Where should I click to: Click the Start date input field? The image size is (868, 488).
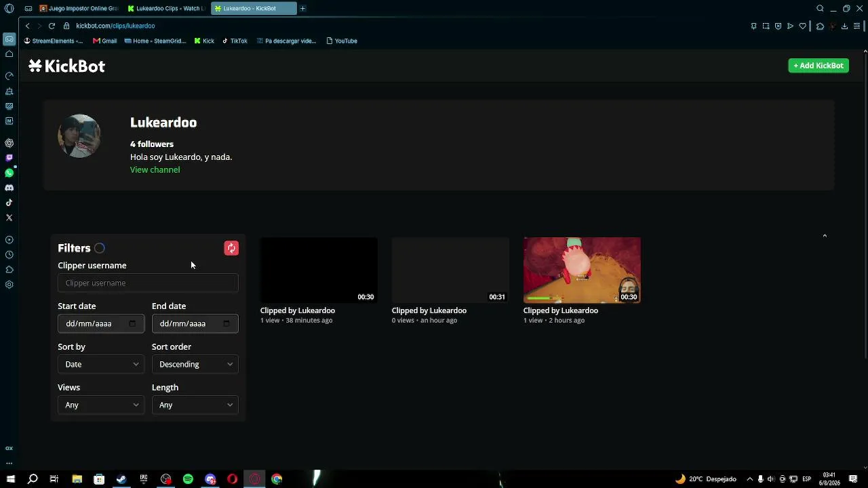[101, 324]
